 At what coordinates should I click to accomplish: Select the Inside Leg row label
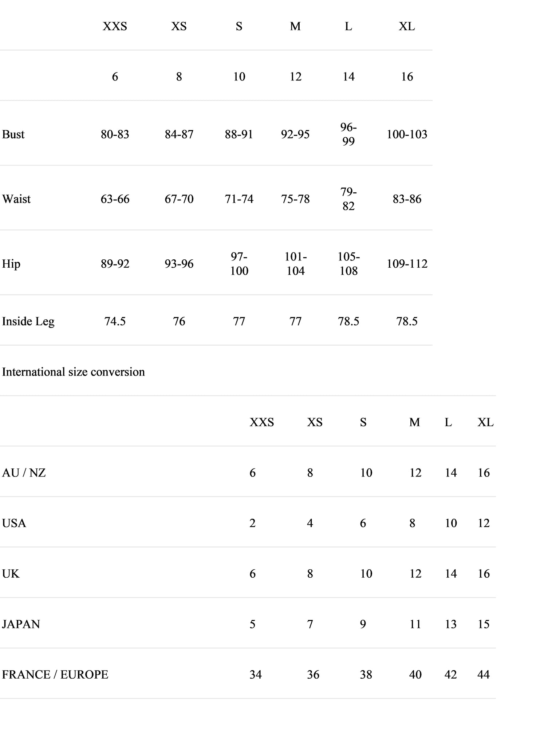pyautogui.click(x=28, y=321)
